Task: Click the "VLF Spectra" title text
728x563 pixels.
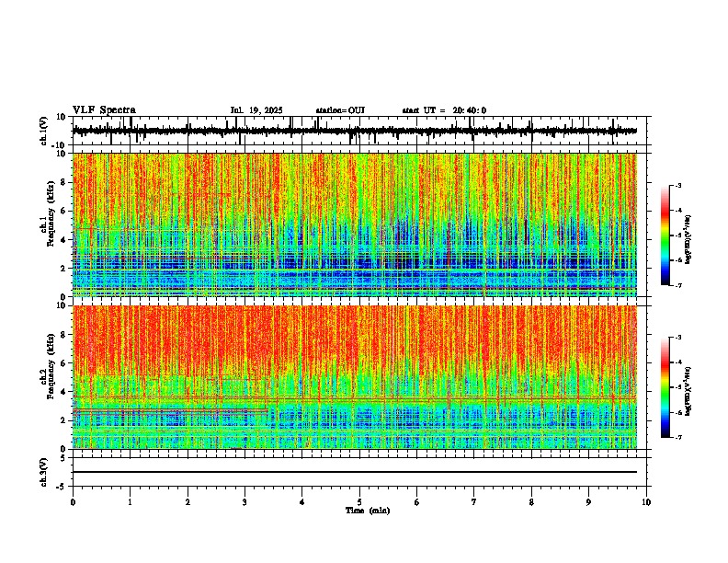Action: [x=104, y=110]
